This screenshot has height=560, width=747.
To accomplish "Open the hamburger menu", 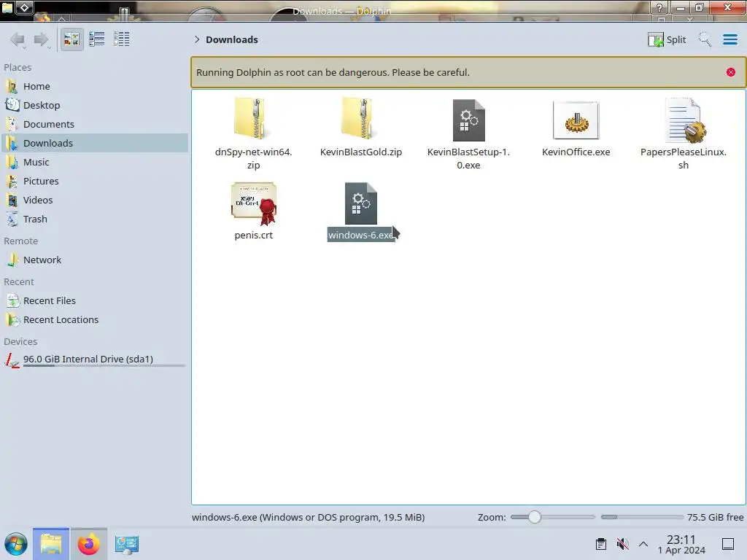I will [x=729, y=39].
